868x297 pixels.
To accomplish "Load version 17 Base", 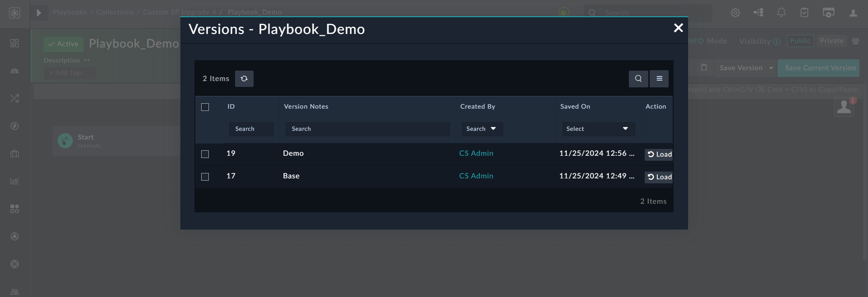I will [659, 177].
